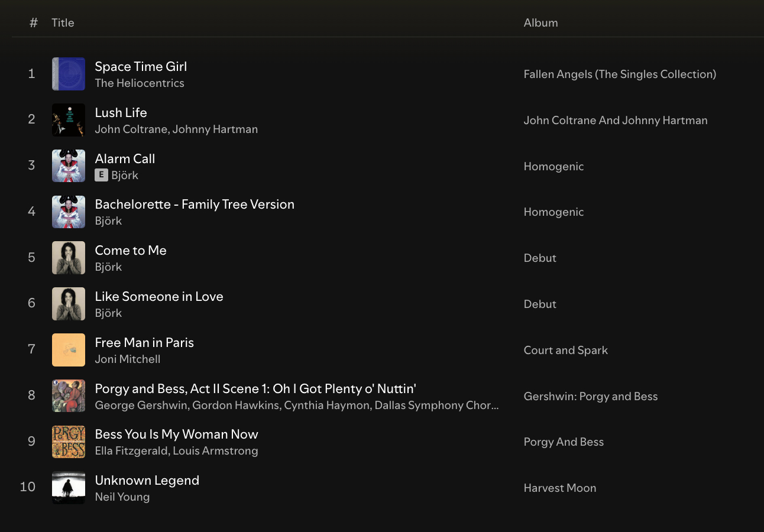
Task: Click the # column header
Action: tap(34, 23)
